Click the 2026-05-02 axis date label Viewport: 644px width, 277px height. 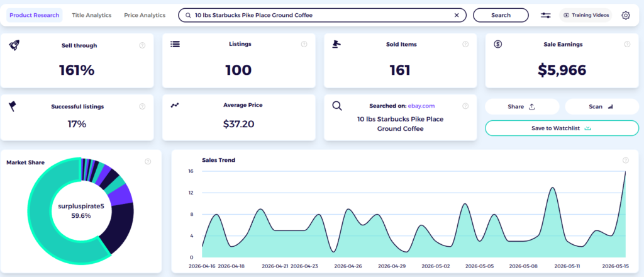click(436, 266)
